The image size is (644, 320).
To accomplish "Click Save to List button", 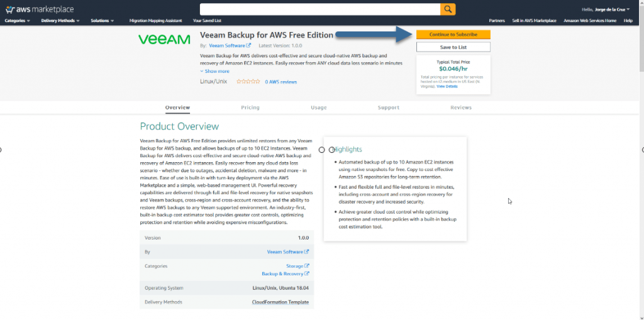I will click(453, 47).
